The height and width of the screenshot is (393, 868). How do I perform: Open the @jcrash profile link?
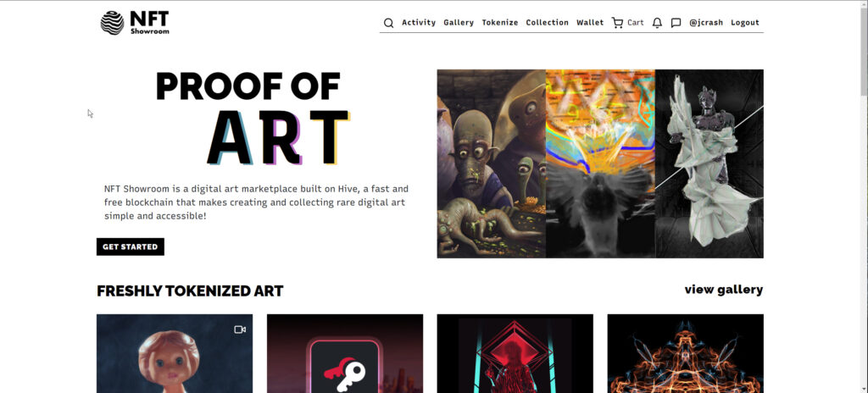point(706,23)
